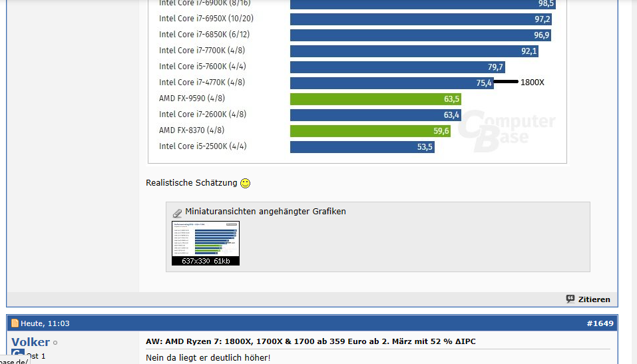Click the post status icon next to Heute, 11:03
This screenshot has height=364, width=637.
click(15, 323)
